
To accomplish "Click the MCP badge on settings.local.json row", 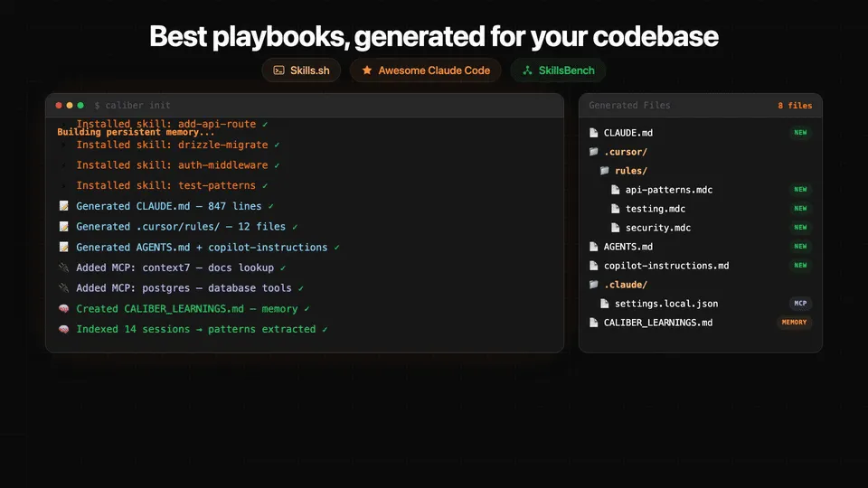I will 800,304.
